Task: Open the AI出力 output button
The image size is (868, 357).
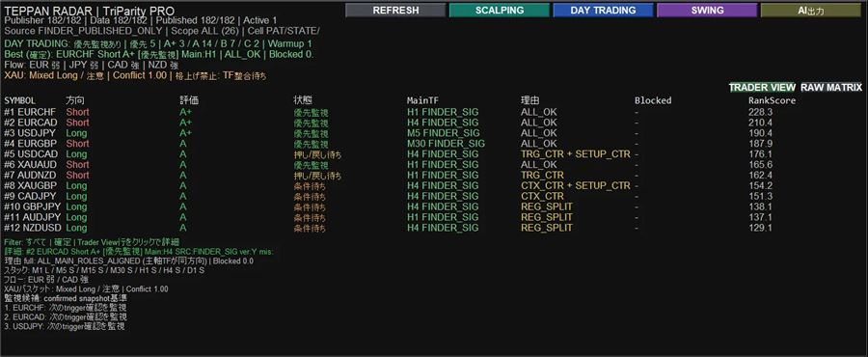Action: click(x=811, y=10)
